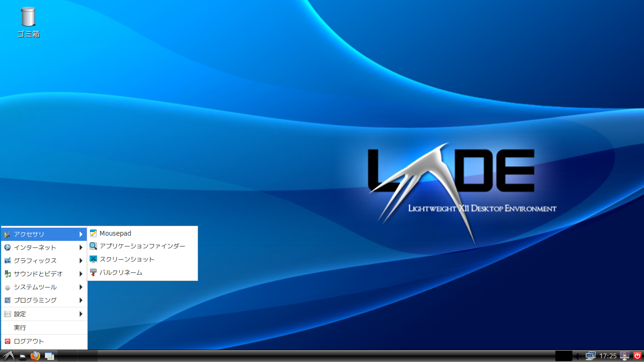Open the file manager from taskbar
This screenshot has width=644, height=362.
click(x=22, y=356)
